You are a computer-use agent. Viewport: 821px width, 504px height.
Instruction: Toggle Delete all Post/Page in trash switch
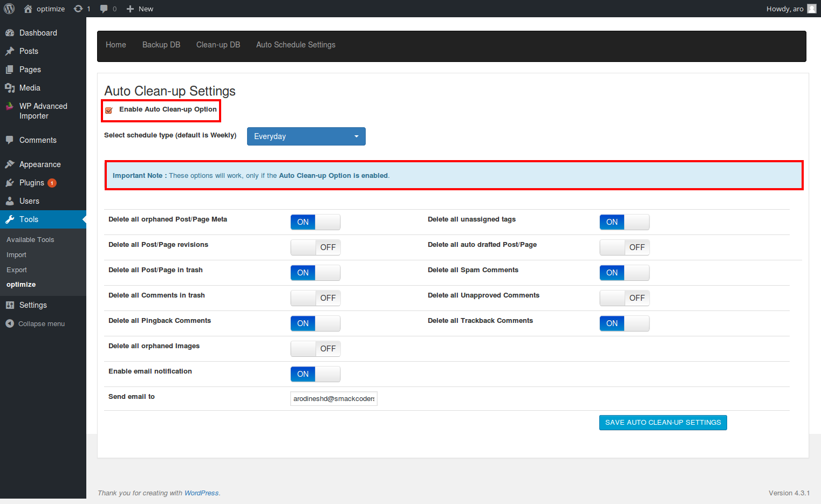click(x=316, y=273)
